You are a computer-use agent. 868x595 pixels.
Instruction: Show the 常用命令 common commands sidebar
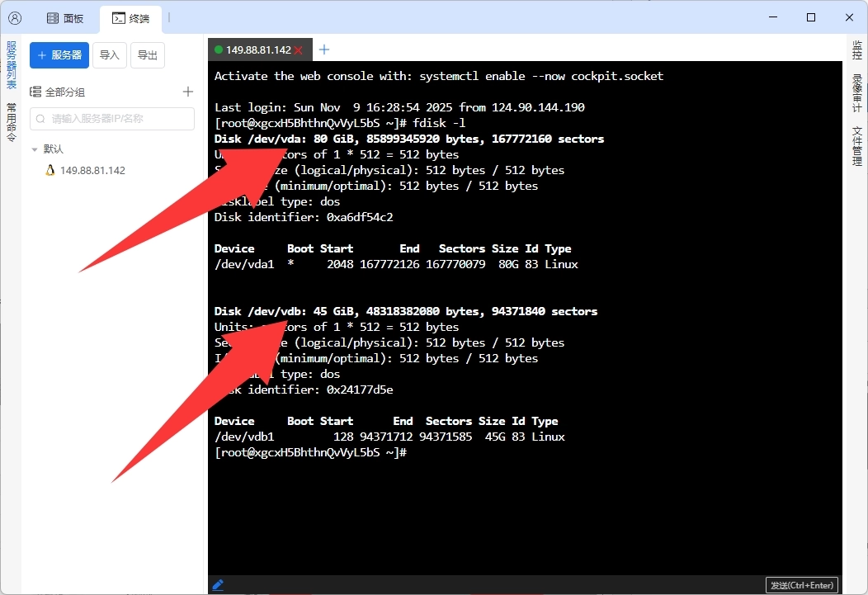point(11,122)
